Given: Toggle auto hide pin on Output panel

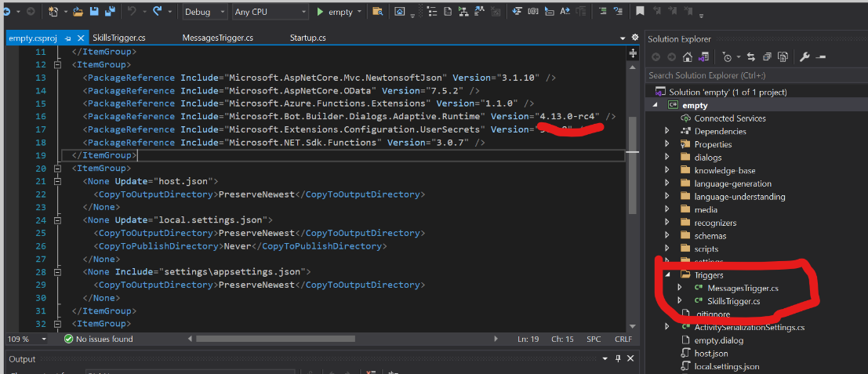Looking at the screenshot, I should coord(619,358).
